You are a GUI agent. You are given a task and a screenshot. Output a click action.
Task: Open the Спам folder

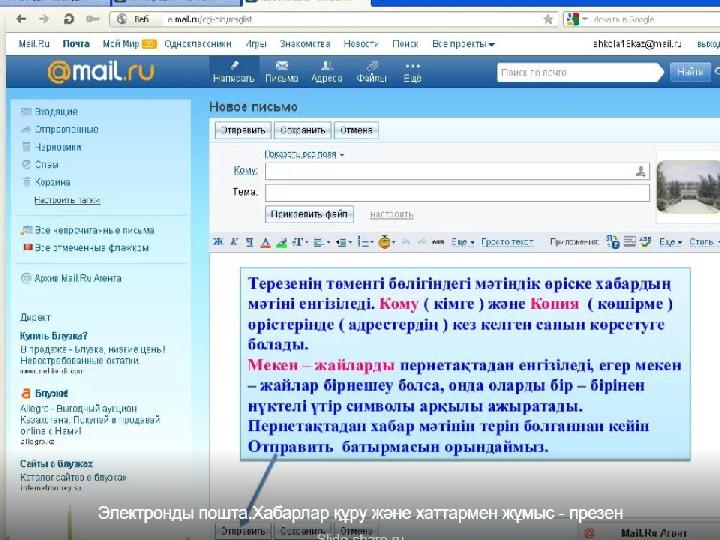click(x=46, y=164)
